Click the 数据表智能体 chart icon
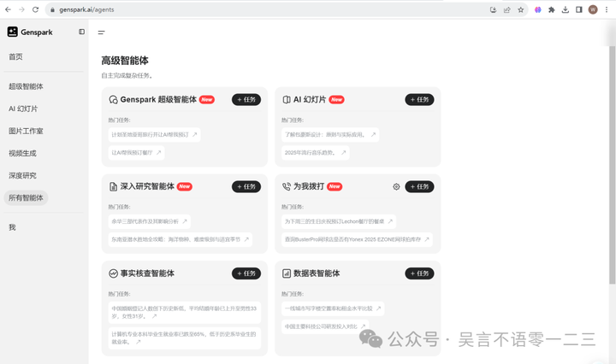Image resolution: width=616 pixels, height=364 pixels. click(287, 273)
